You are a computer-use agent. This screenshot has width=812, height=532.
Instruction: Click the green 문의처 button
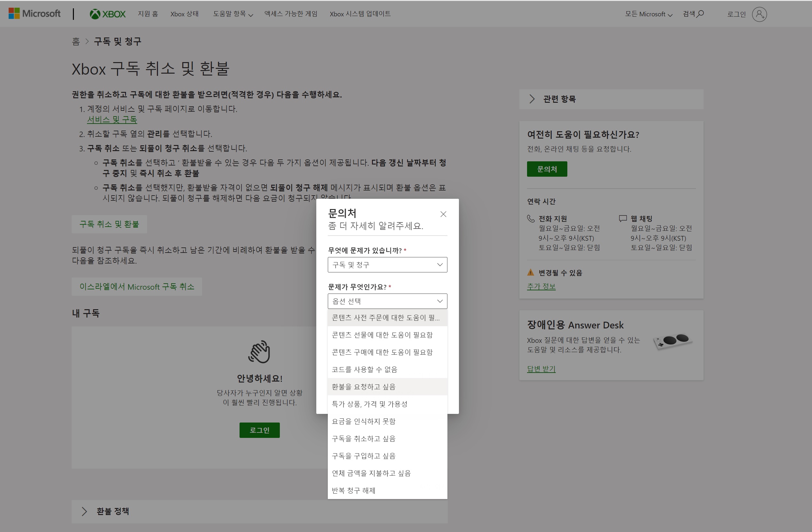[547, 169]
